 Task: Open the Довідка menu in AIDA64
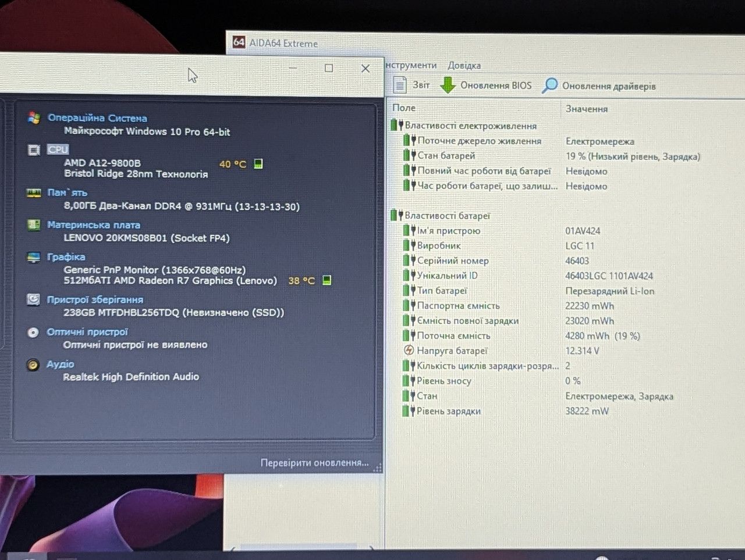[464, 65]
